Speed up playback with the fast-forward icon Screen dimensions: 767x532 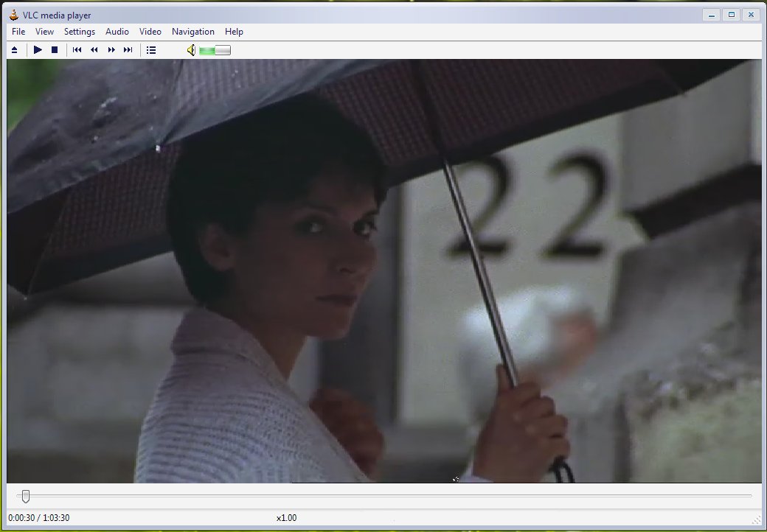111,50
